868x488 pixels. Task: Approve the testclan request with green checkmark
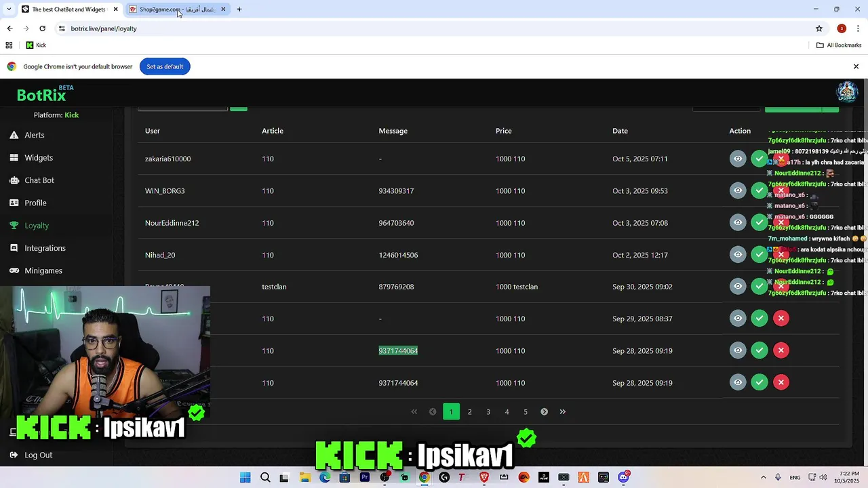click(x=759, y=286)
